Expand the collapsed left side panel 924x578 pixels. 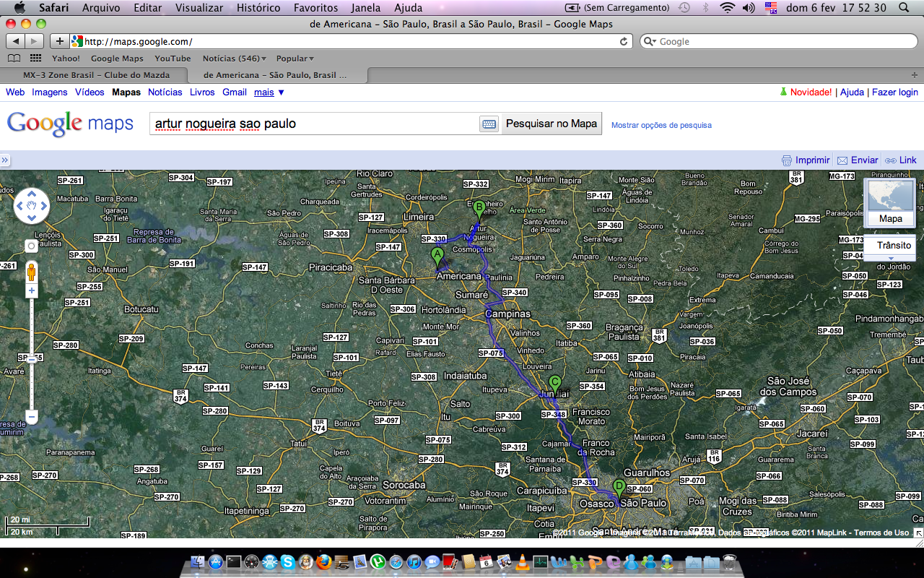(x=5, y=160)
